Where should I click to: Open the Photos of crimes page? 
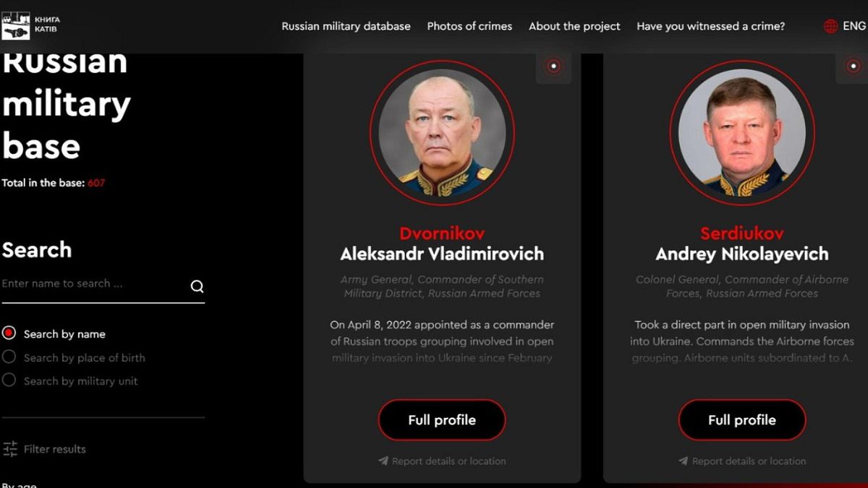pyautogui.click(x=469, y=26)
